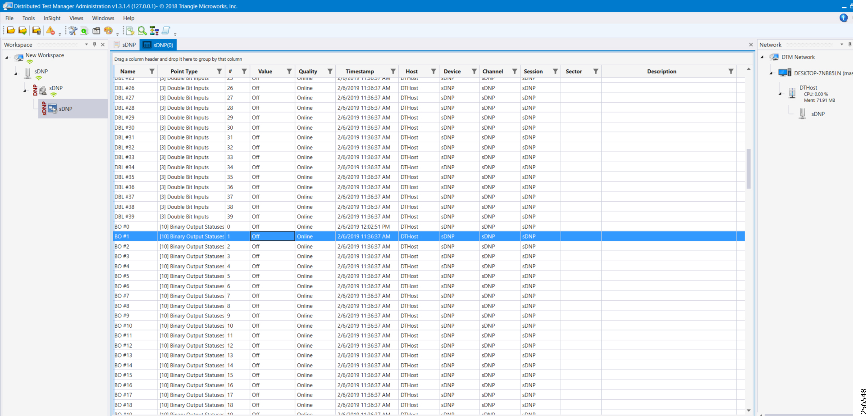Close the Workspace panel
The width and height of the screenshot is (868, 416).
103,45
